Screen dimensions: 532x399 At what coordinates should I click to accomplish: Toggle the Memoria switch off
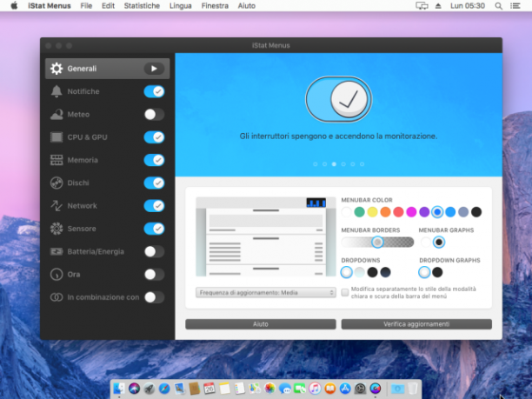(154, 160)
